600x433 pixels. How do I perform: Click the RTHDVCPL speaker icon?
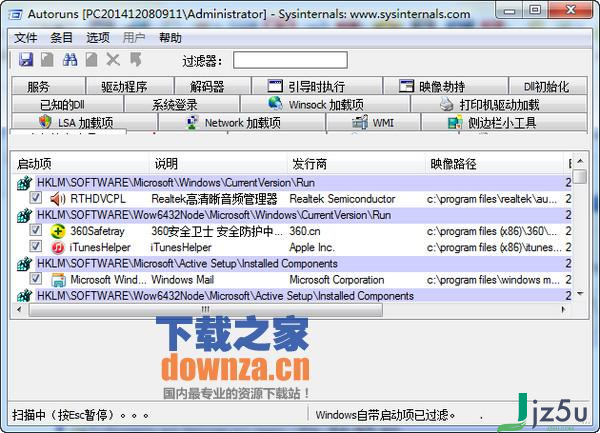(x=58, y=199)
